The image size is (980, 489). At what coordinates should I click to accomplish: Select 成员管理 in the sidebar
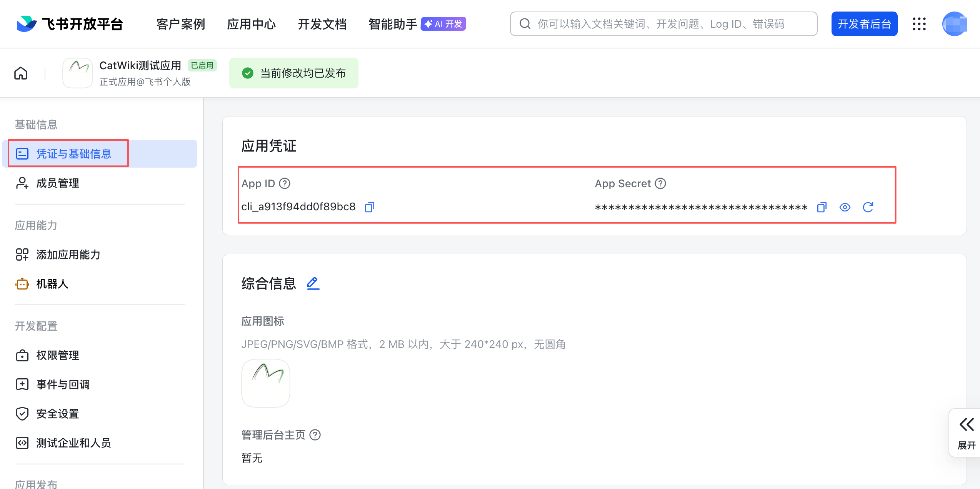click(57, 183)
